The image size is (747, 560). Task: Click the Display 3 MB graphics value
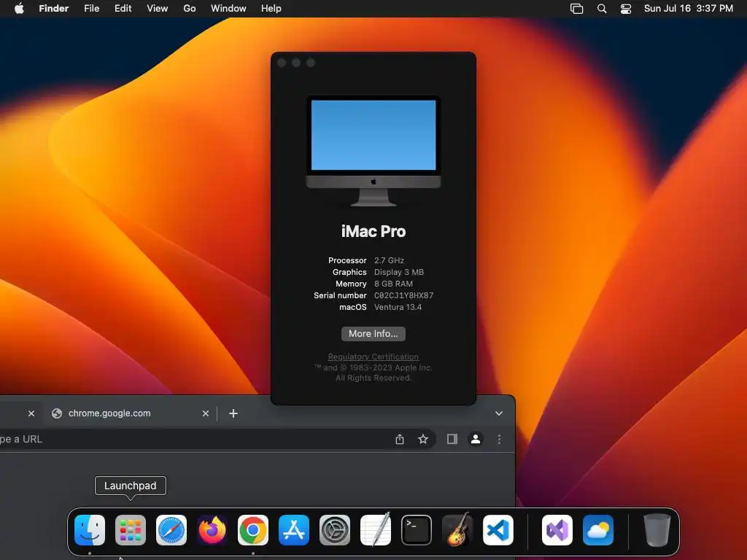(399, 272)
